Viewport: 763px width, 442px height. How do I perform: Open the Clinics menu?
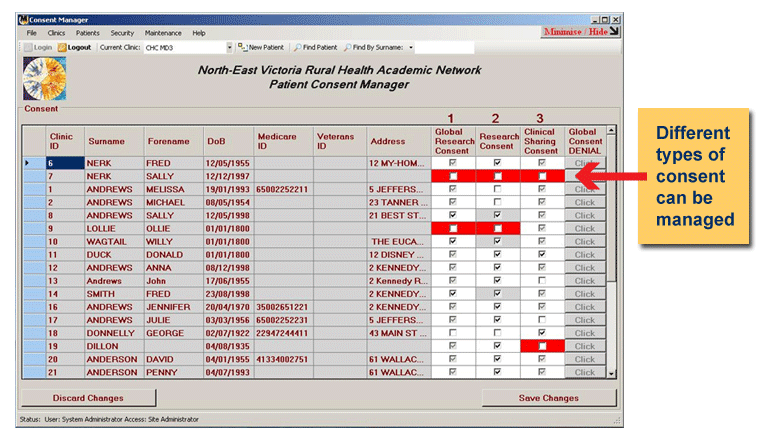click(x=56, y=33)
